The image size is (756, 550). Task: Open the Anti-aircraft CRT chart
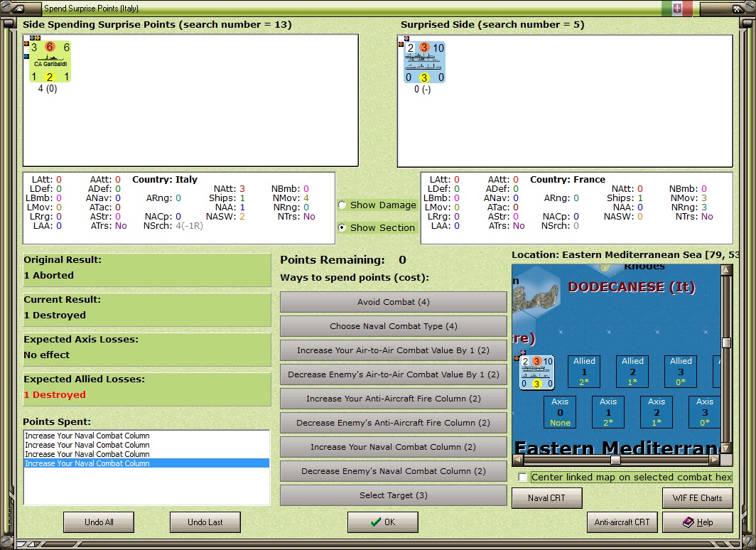tap(622, 522)
